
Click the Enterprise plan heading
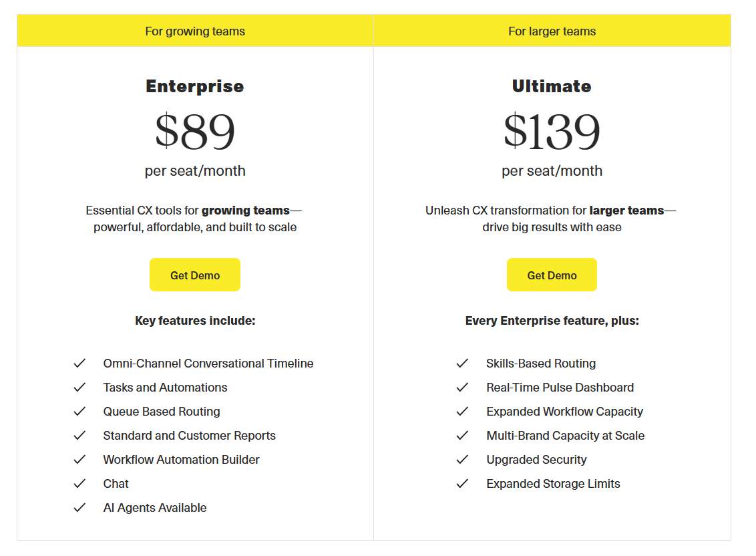(x=195, y=86)
